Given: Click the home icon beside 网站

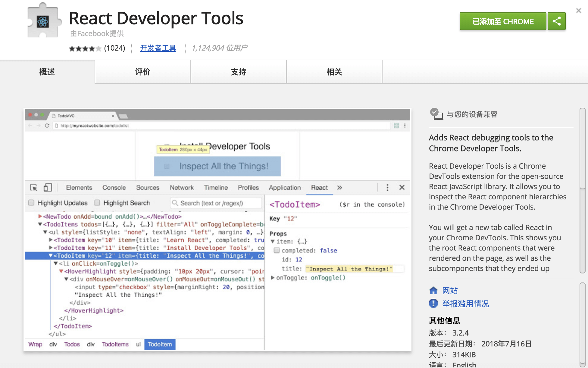Looking at the screenshot, I should click(434, 290).
